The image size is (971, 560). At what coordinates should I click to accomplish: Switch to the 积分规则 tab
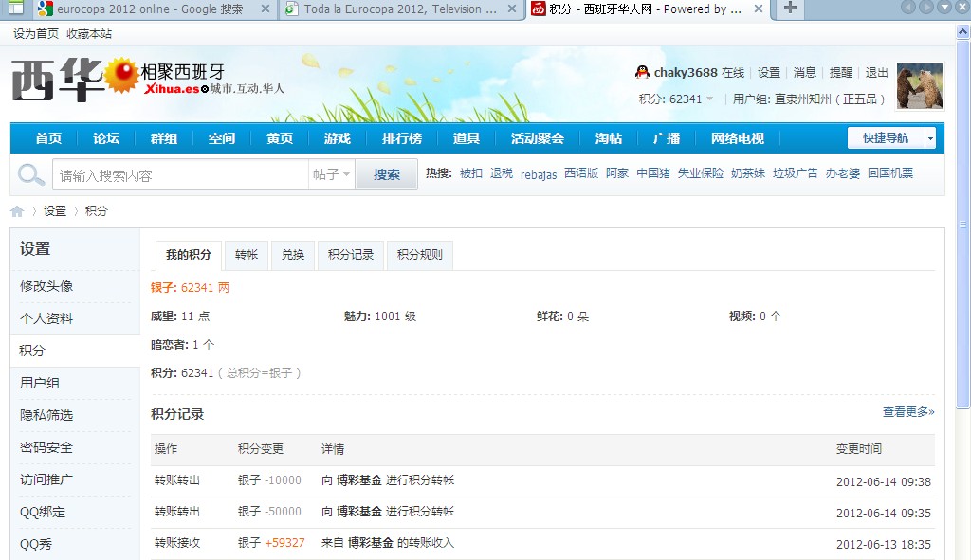pos(419,254)
